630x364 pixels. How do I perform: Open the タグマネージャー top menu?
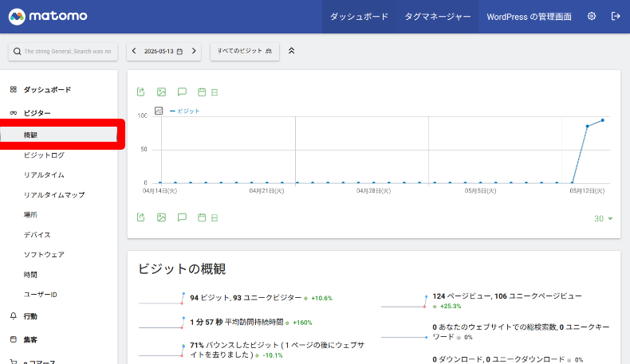(437, 17)
